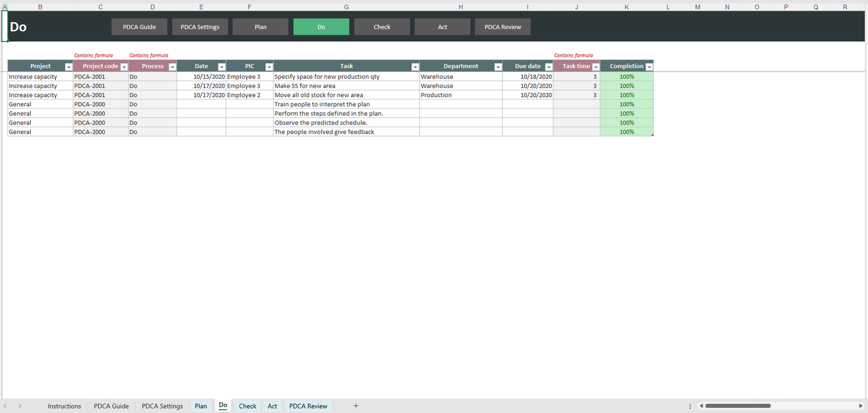Click the Plan button in header
This screenshot has height=413, width=868.
[260, 27]
